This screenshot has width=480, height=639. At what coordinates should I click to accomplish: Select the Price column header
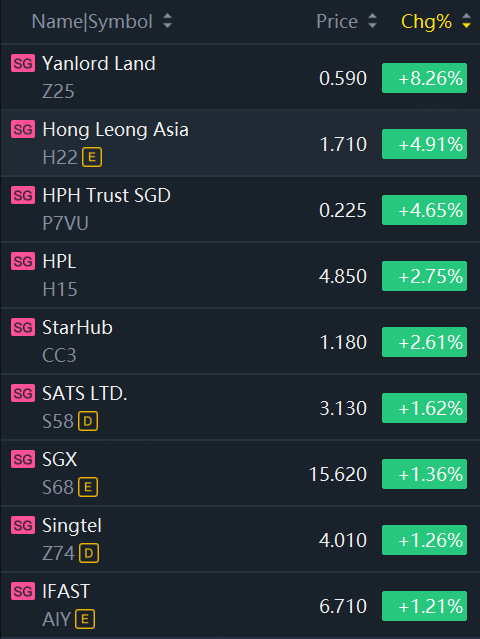coord(337,21)
